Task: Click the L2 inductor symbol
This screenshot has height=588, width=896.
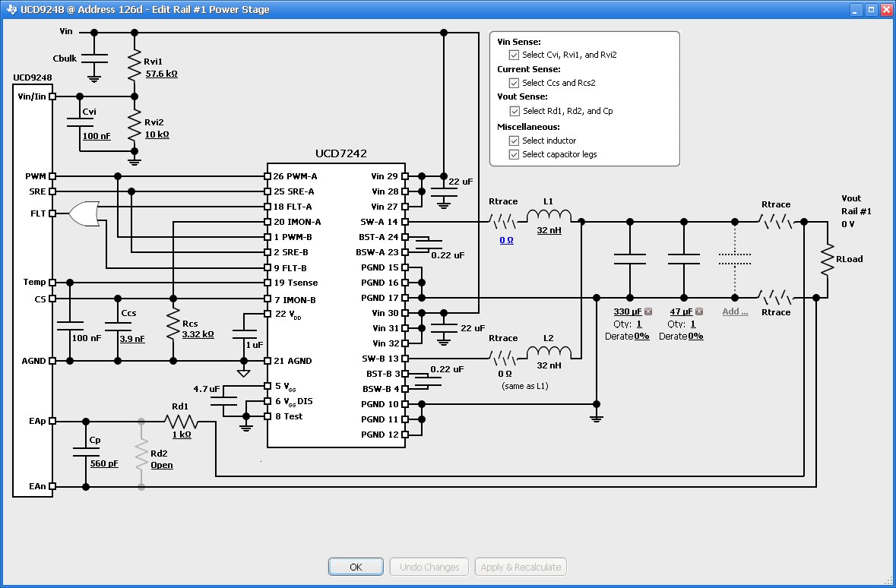Action: (x=549, y=352)
